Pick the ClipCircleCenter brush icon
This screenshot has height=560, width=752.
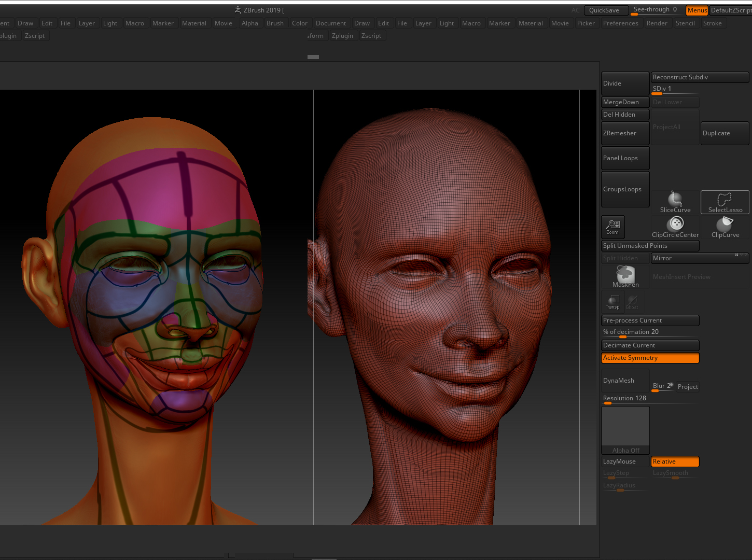click(675, 227)
